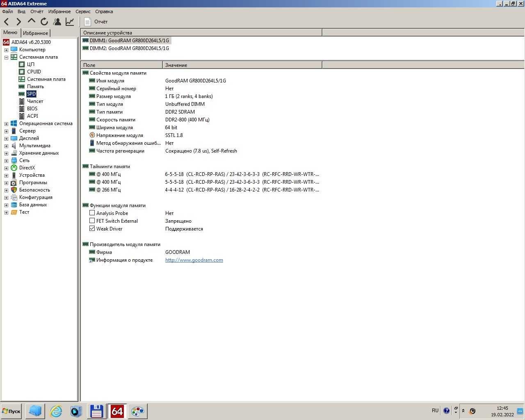Toggle the FET Switch External checkbox
Viewport: 525px width, 420px height.
coord(92,221)
